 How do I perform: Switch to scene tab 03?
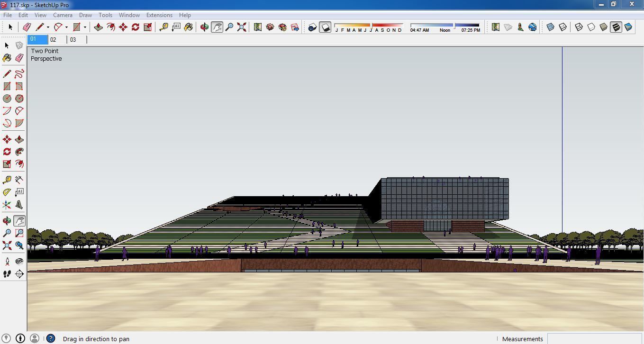pyautogui.click(x=77, y=40)
